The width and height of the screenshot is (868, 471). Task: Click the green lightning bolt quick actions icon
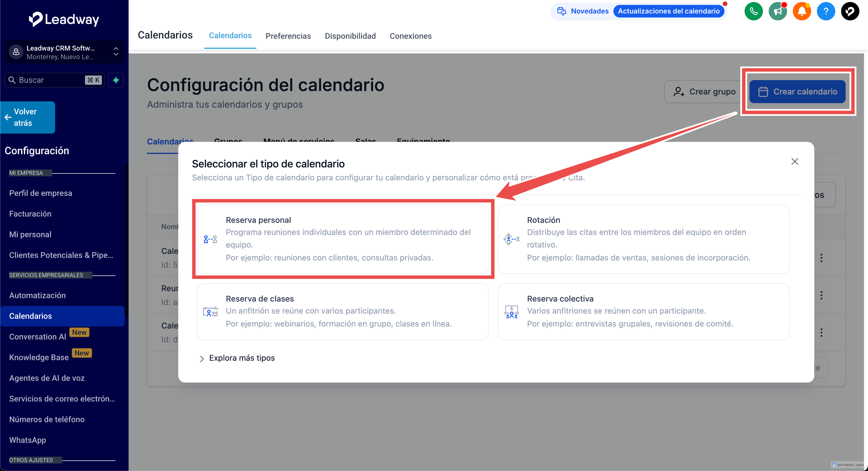pos(116,80)
